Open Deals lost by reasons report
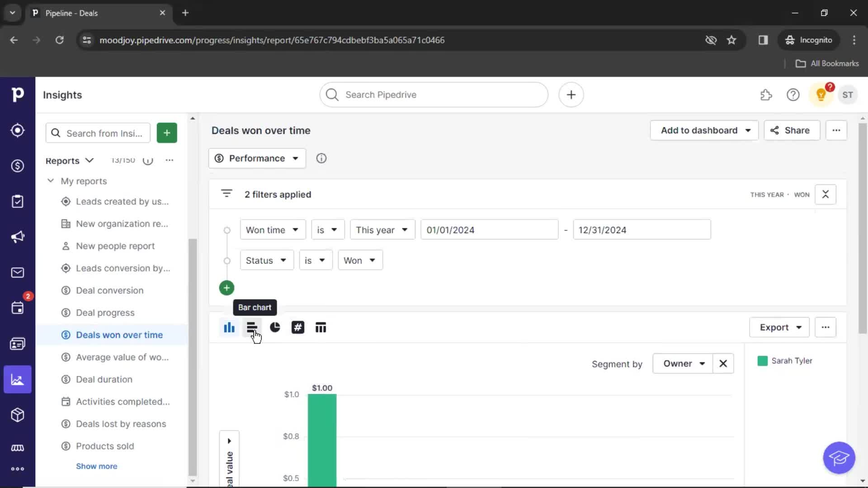This screenshot has width=868, height=488. tap(121, 424)
